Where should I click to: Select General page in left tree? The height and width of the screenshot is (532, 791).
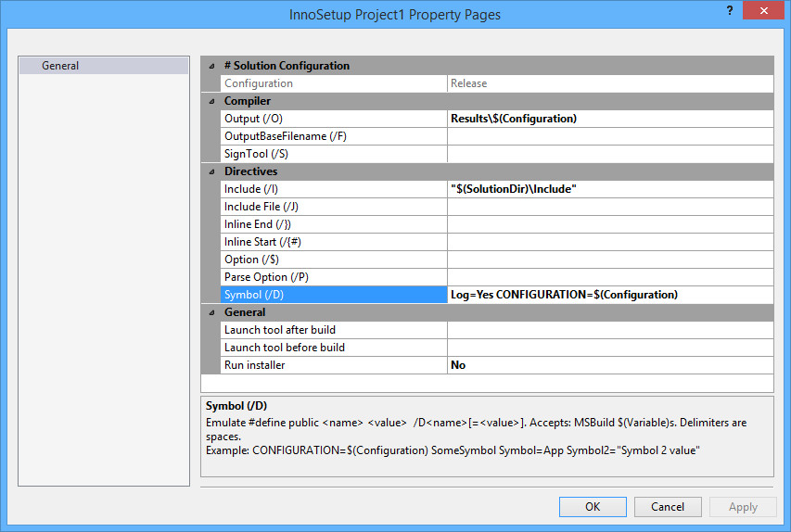pyautogui.click(x=104, y=66)
